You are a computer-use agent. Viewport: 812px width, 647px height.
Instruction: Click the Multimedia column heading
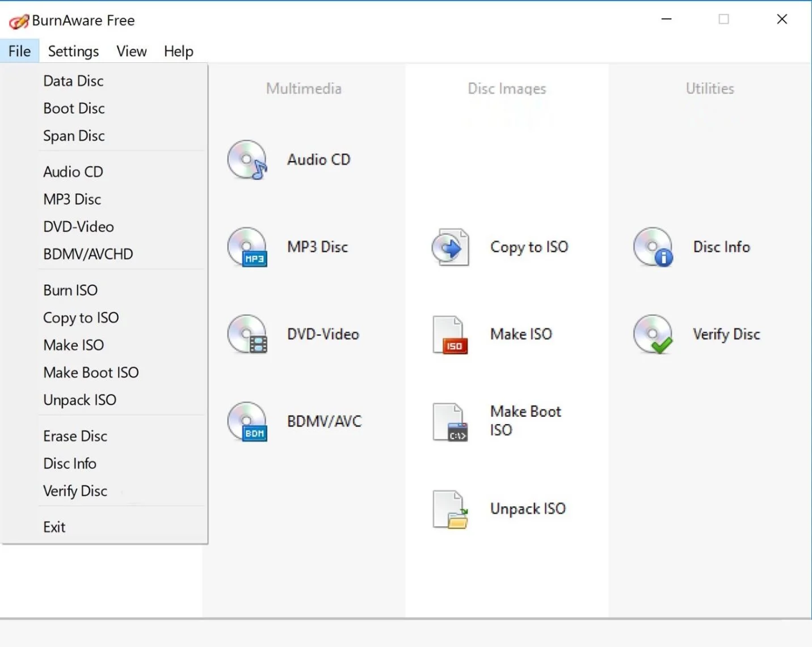point(304,88)
